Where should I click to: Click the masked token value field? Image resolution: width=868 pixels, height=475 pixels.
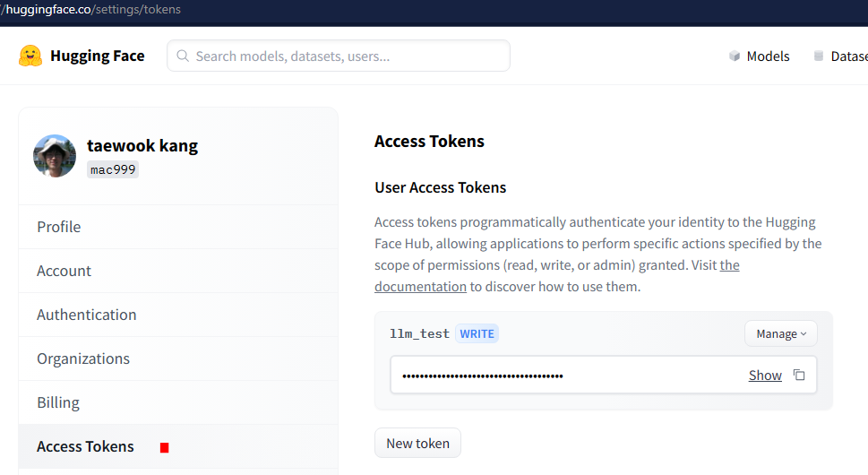(604, 375)
